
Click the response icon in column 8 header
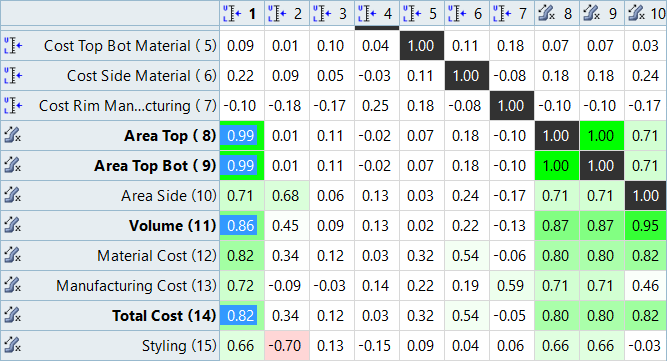546,14
